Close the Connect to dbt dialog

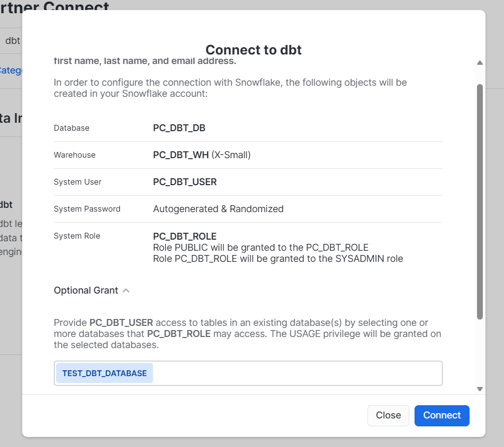pyautogui.click(x=388, y=416)
